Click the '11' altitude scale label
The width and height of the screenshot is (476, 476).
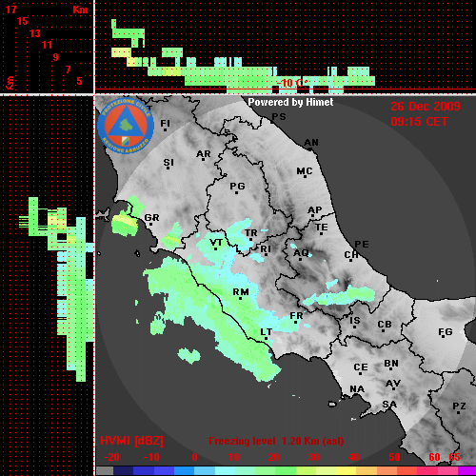coord(47,45)
